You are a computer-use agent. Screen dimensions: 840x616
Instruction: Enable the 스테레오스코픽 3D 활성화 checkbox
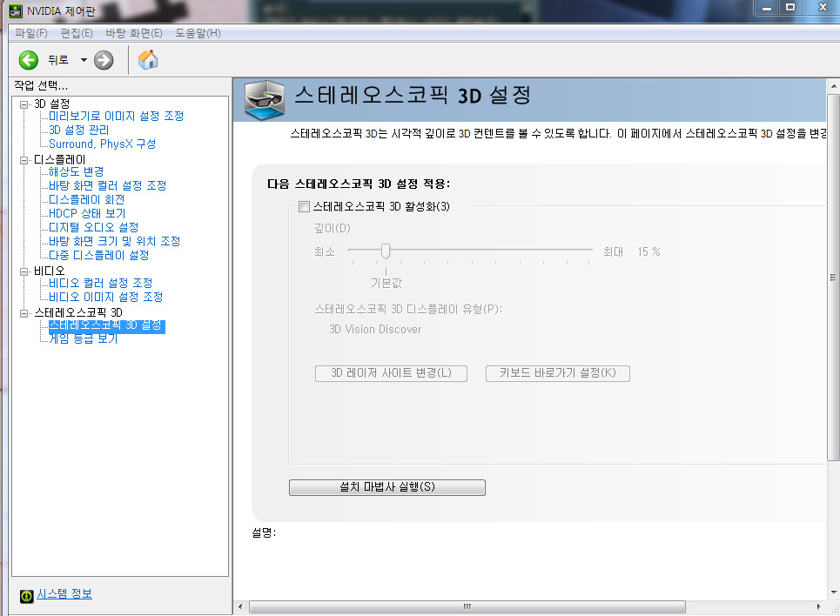point(304,207)
